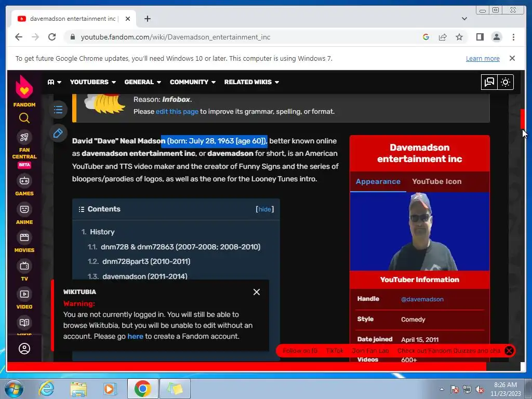Open the TV sidebar icon
The width and height of the screenshot is (532, 399).
(24, 266)
